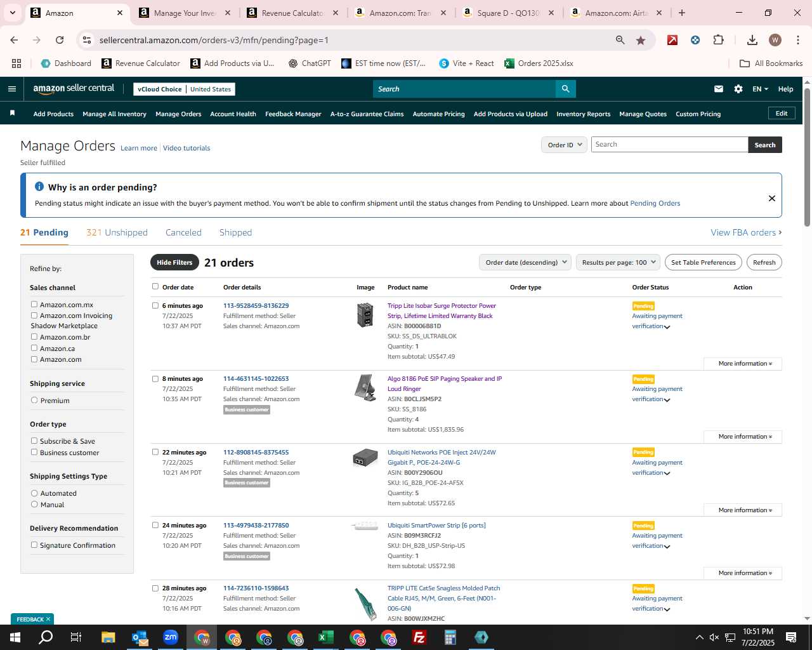812x650 pixels.
Task: Click the Algo 8186 speaker product thumbnail
Action: pos(365,388)
